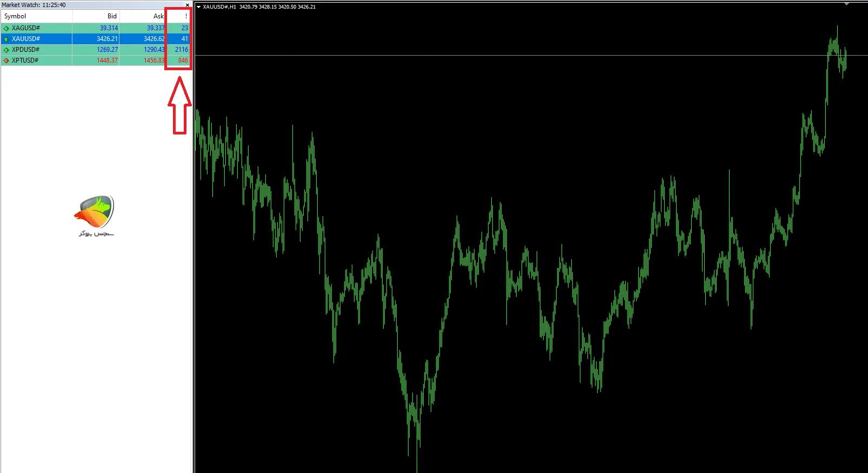Open the XAUUSD#,H1 chart dropdown triangle
Image resolution: width=868 pixels, height=473 pixels.
pyautogui.click(x=198, y=7)
